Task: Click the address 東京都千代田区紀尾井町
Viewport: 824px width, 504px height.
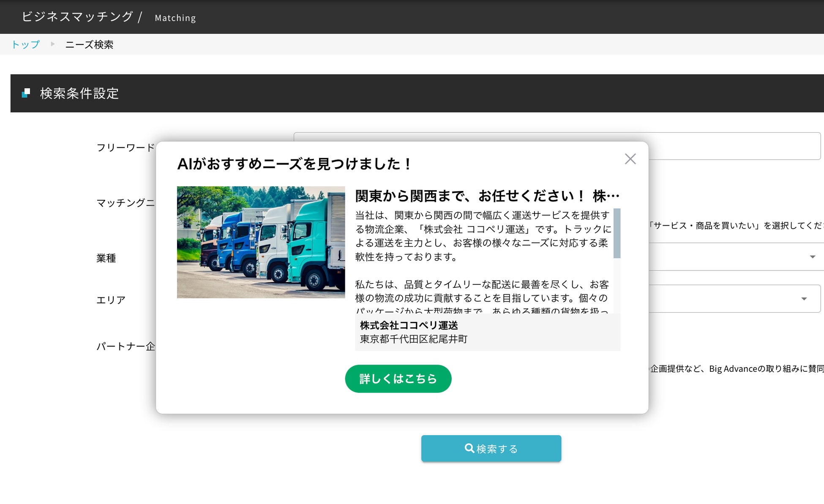Action: click(413, 339)
